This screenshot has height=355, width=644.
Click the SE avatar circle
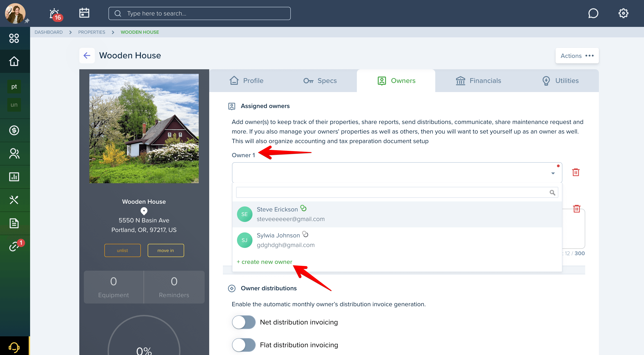pyautogui.click(x=244, y=214)
